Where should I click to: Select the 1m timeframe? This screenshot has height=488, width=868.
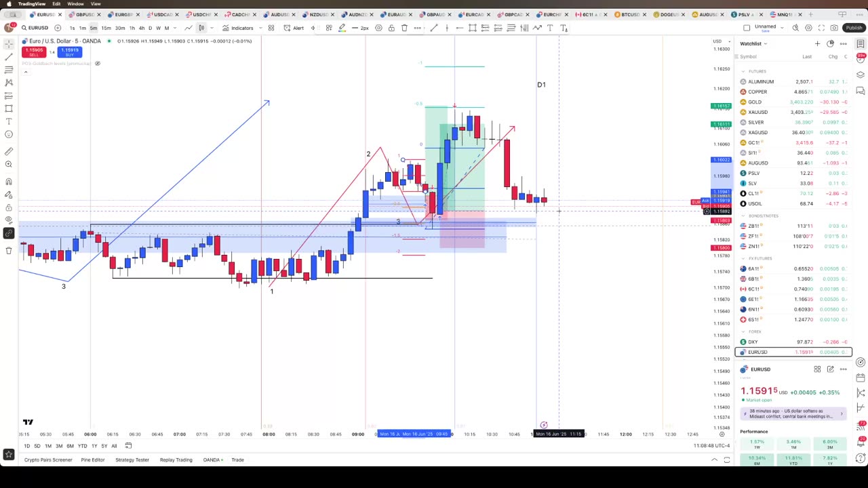coord(82,28)
